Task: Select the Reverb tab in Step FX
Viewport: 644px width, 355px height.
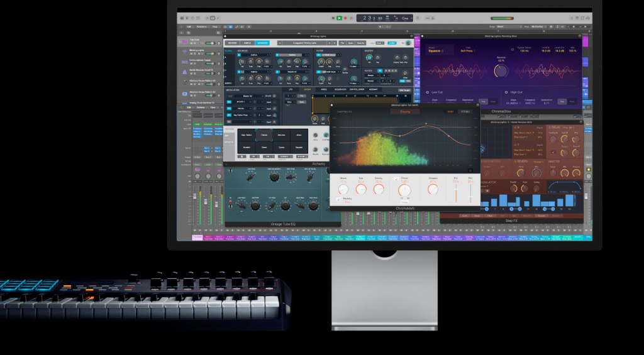Action: 541,216
